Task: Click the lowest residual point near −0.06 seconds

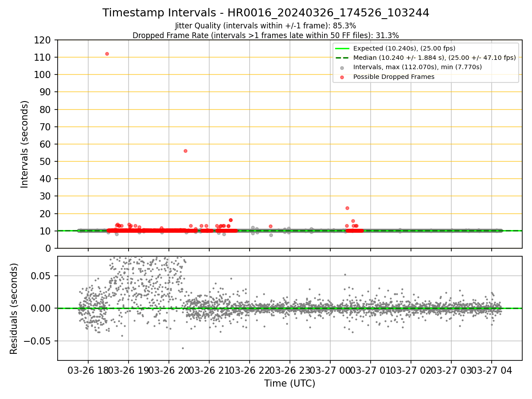Action: [183, 348]
